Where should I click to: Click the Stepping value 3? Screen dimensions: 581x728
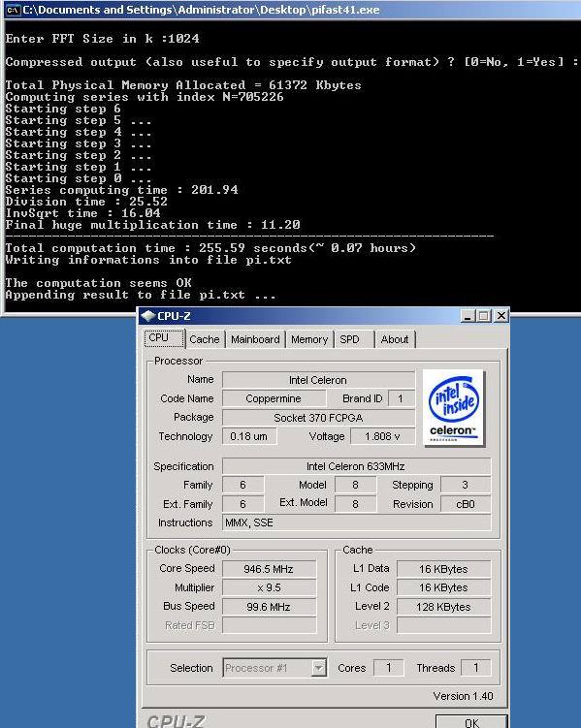click(466, 485)
